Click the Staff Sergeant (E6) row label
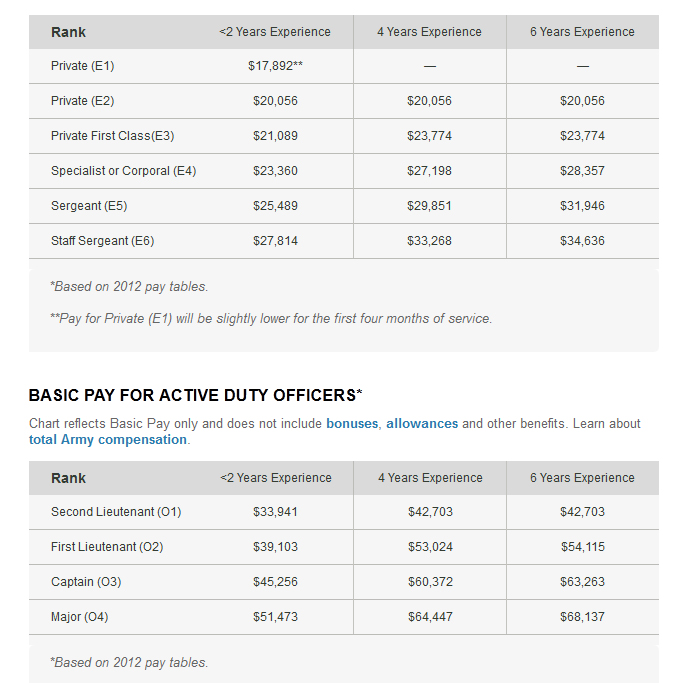The width and height of the screenshot is (675, 683). [x=103, y=241]
